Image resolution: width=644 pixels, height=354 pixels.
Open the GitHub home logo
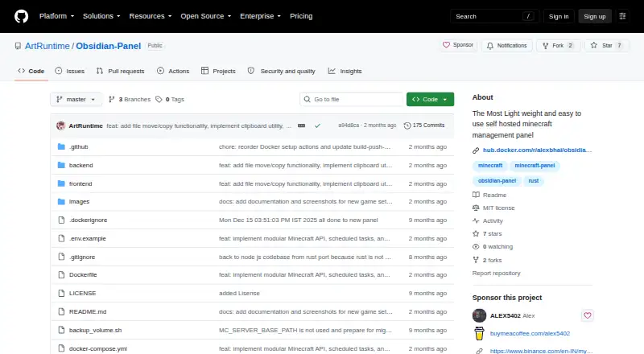click(22, 16)
